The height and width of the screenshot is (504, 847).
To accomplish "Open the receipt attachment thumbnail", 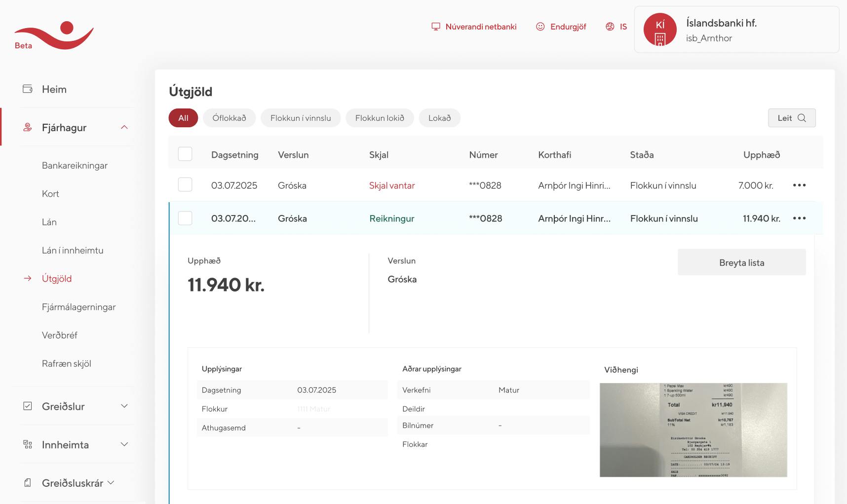I will (x=693, y=430).
